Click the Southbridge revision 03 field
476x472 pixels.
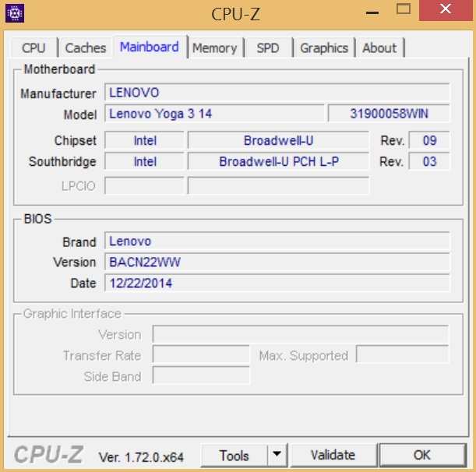click(429, 161)
